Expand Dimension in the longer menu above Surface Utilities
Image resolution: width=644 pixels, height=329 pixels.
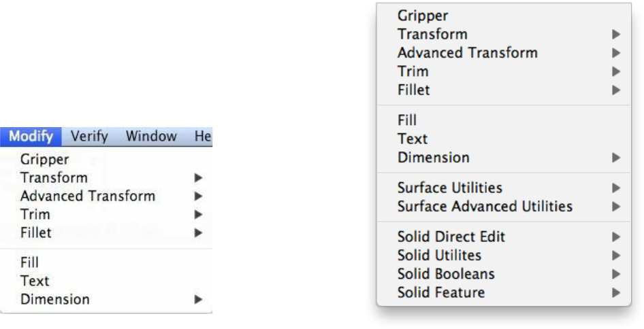(x=615, y=158)
